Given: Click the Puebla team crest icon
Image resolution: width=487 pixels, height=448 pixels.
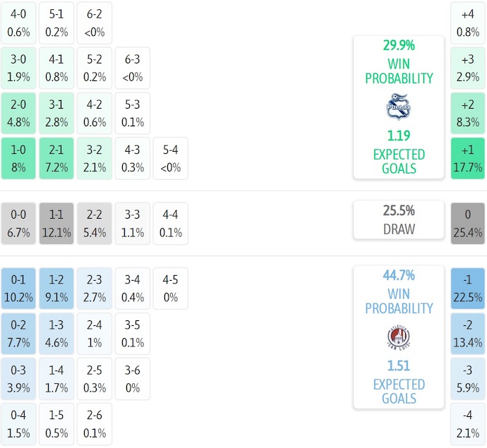Looking at the screenshot, I should tap(398, 107).
